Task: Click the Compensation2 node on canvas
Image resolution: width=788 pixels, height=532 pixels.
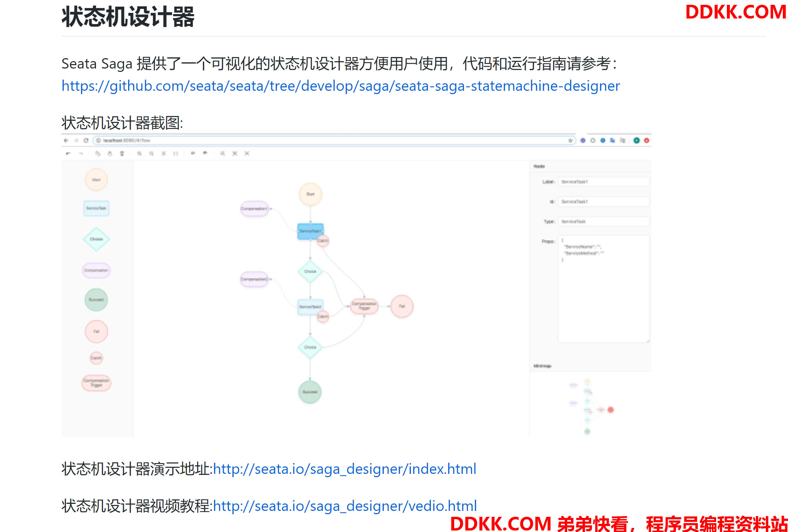Action: 255,279
